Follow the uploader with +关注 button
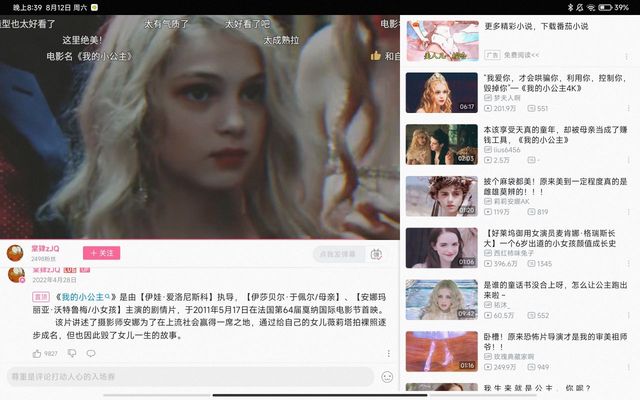The image size is (640, 400). pos(102,253)
